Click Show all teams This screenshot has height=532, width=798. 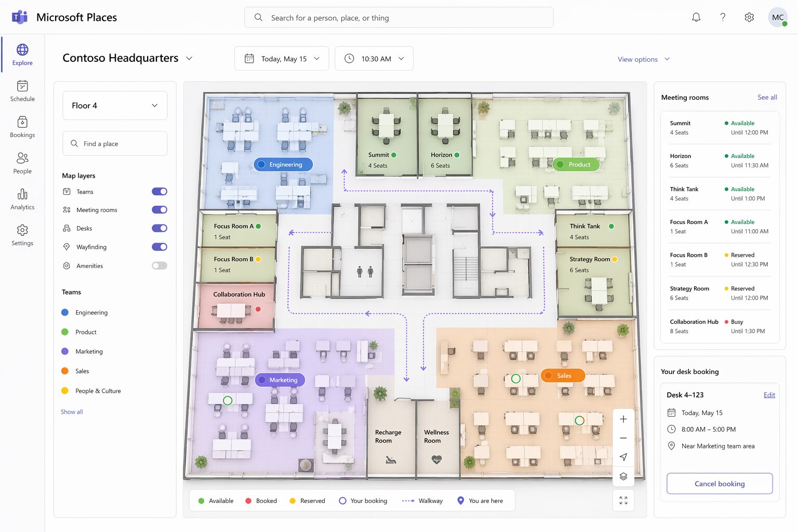click(72, 412)
